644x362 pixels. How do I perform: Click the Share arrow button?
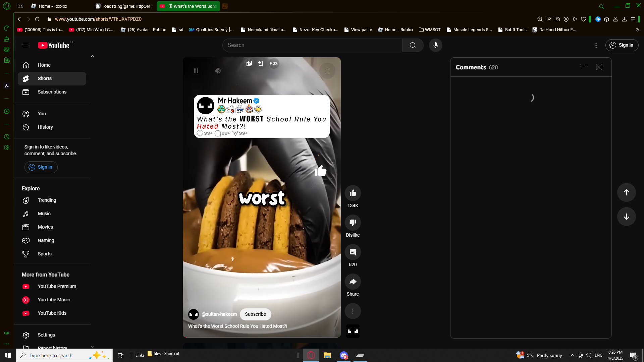[353, 282]
